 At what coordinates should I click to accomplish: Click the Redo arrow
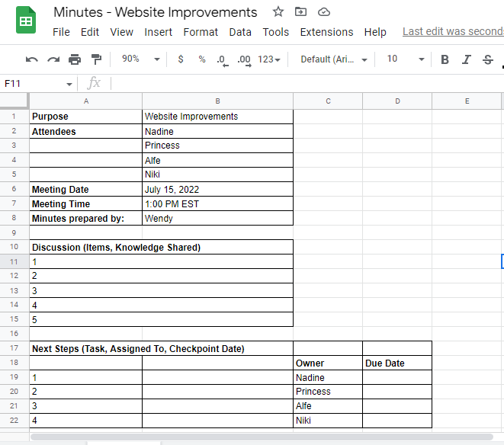coord(53,59)
